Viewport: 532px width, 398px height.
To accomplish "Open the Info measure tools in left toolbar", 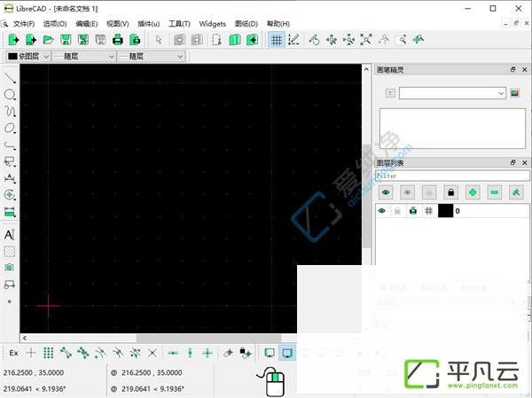I will pos(10,211).
